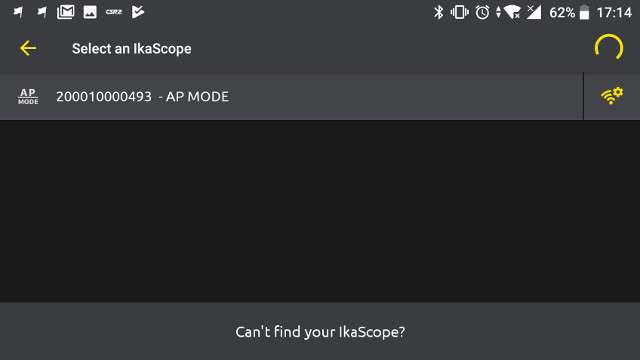Go back using the yellow arrow
The height and width of the screenshot is (360, 640).
28,48
